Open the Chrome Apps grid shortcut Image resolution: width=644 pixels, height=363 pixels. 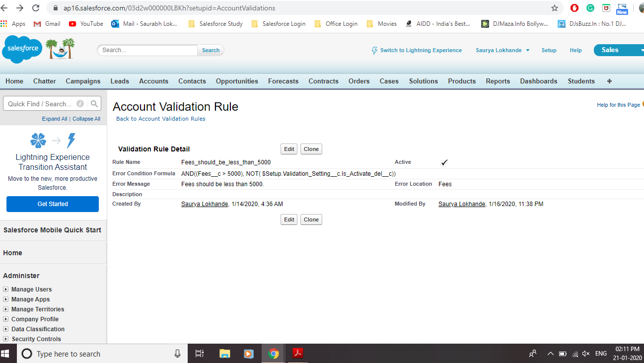4,23
